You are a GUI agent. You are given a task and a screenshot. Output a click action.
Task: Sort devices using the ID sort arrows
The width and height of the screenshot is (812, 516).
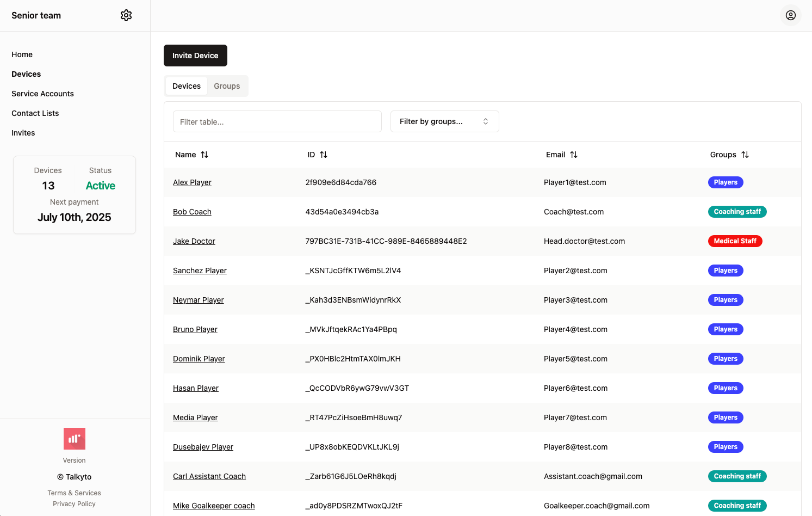click(324, 155)
